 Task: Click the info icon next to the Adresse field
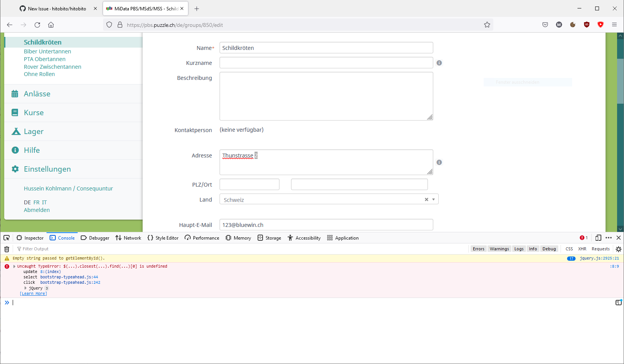coord(439,162)
